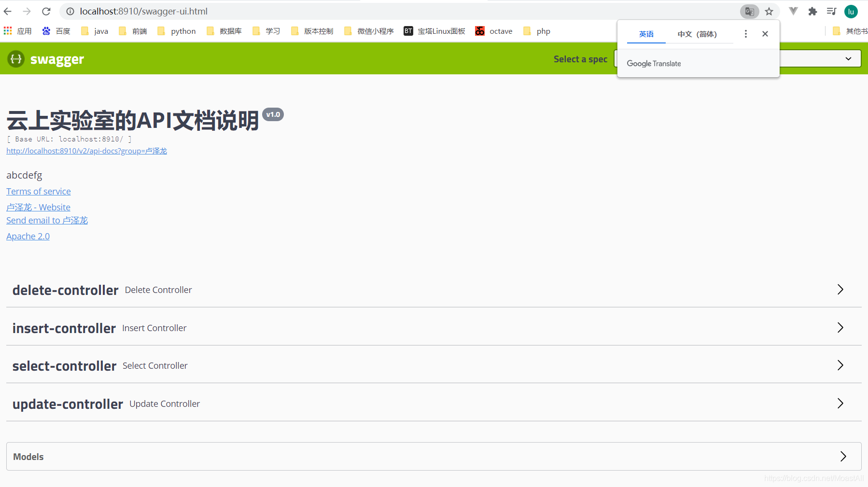Close the Google Translate popup
The width and height of the screenshot is (868, 487).
click(765, 34)
